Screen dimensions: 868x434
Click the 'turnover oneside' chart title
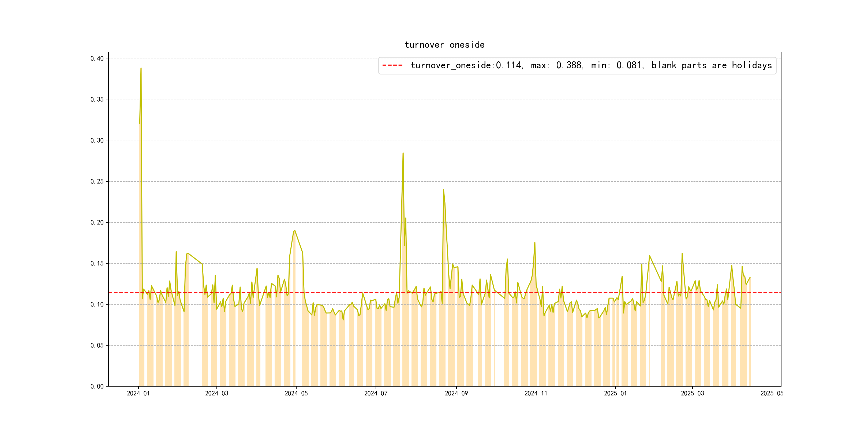tap(444, 45)
